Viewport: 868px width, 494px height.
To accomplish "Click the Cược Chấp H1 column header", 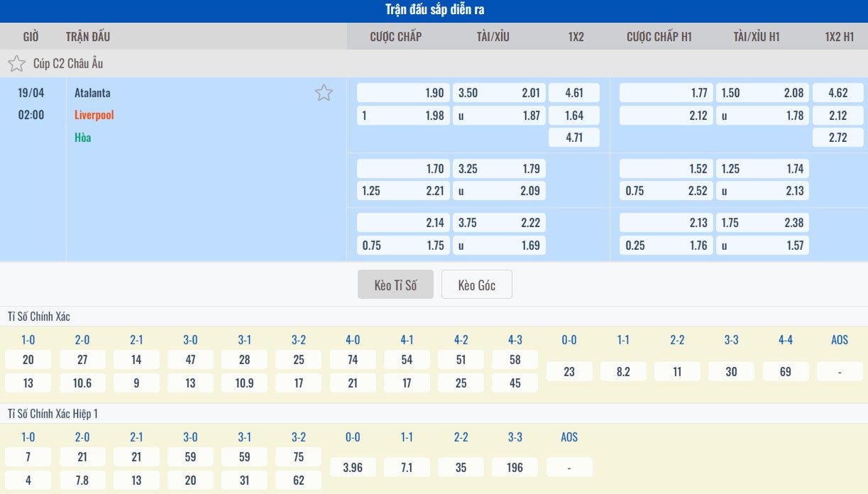I will pyautogui.click(x=659, y=36).
